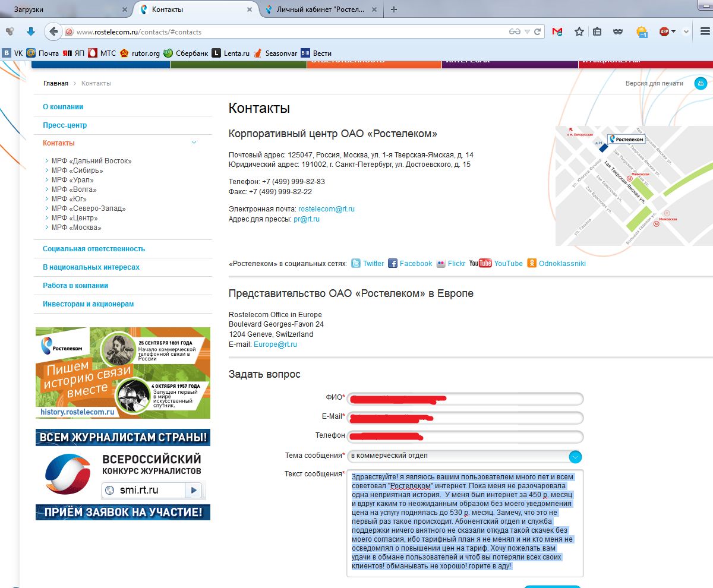
Task: Click the Facebook logo icon
Action: [x=393, y=264]
